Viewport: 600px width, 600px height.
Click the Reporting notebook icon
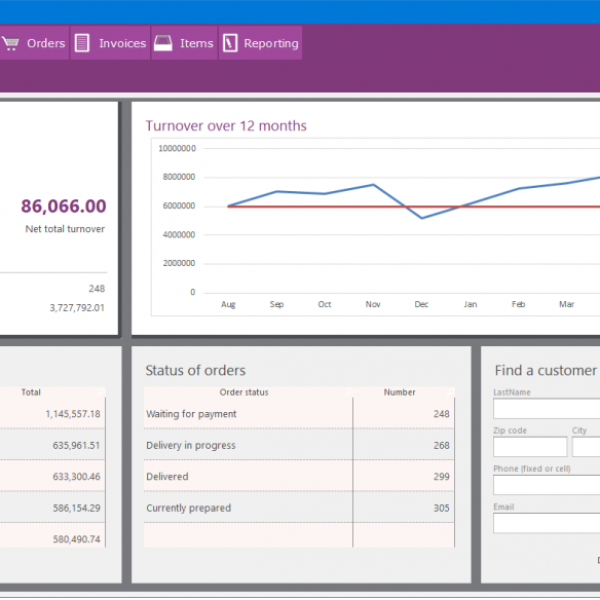pyautogui.click(x=230, y=43)
